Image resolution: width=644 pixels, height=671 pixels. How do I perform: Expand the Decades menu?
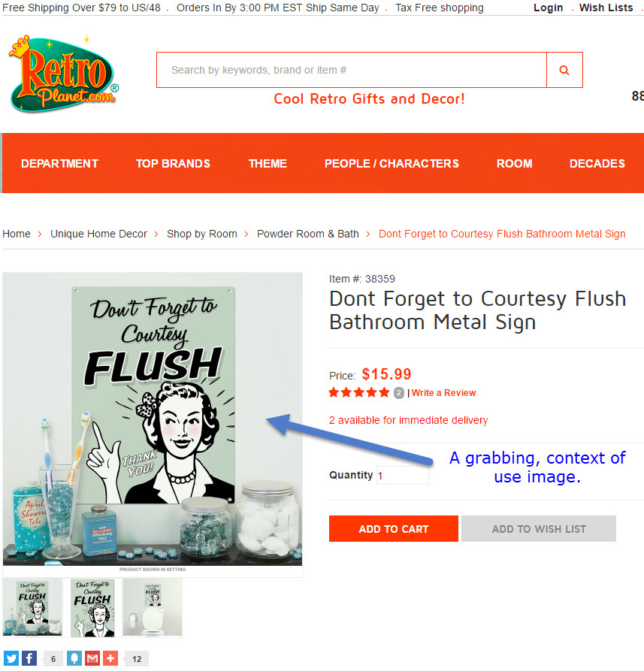coord(597,164)
